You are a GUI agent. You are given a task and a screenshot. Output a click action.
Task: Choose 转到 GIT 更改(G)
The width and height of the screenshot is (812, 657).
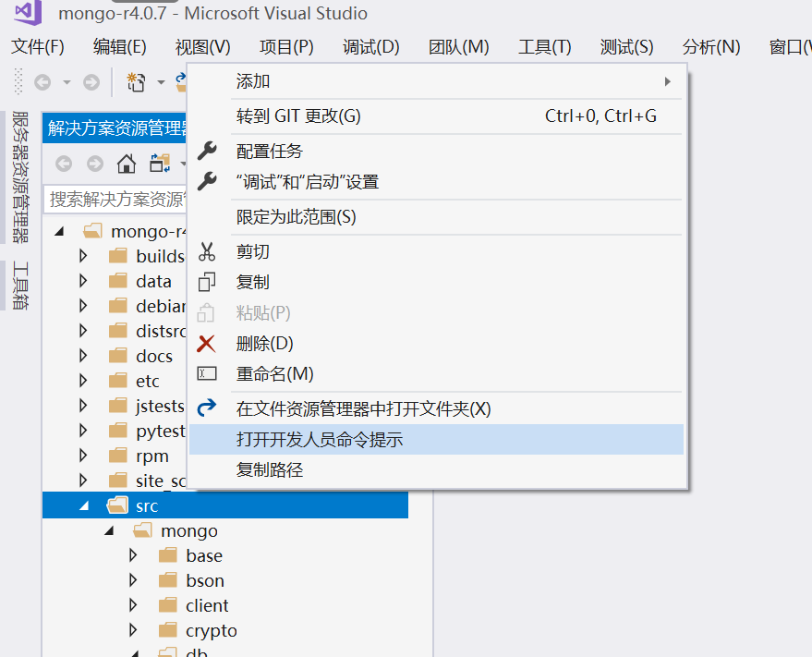tap(436, 116)
